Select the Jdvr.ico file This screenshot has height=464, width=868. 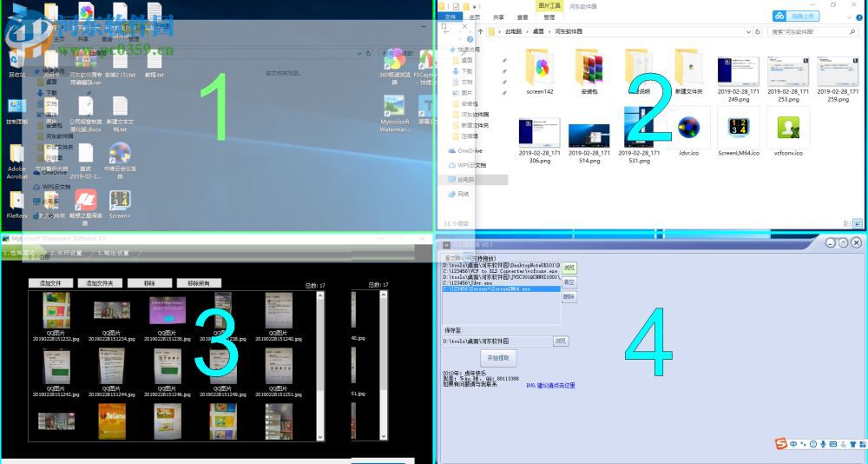[688, 133]
